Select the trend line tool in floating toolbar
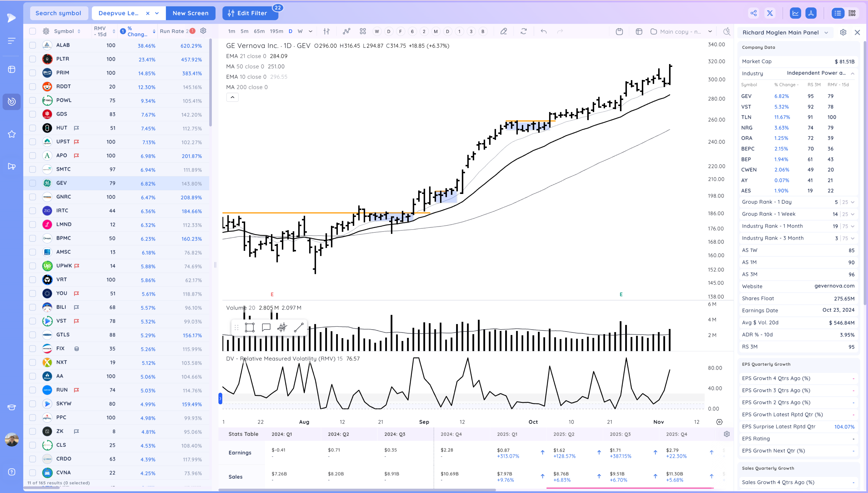 (299, 328)
